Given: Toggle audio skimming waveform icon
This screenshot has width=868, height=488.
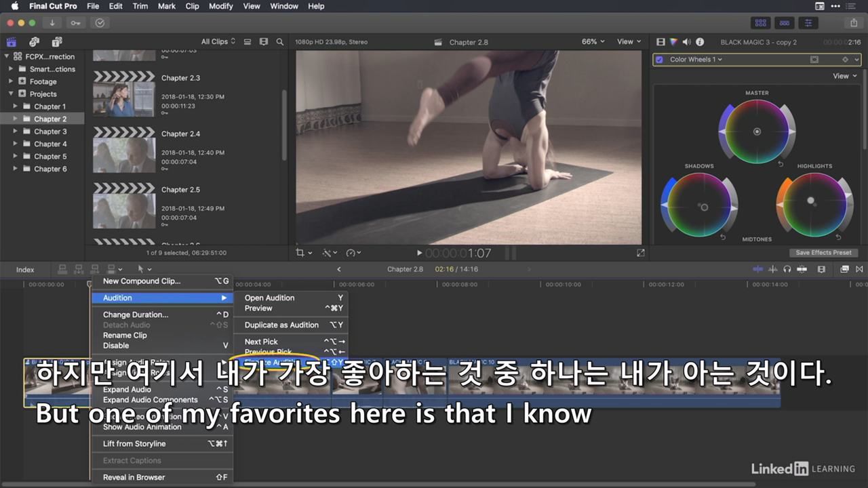Looking at the screenshot, I should pos(773,270).
